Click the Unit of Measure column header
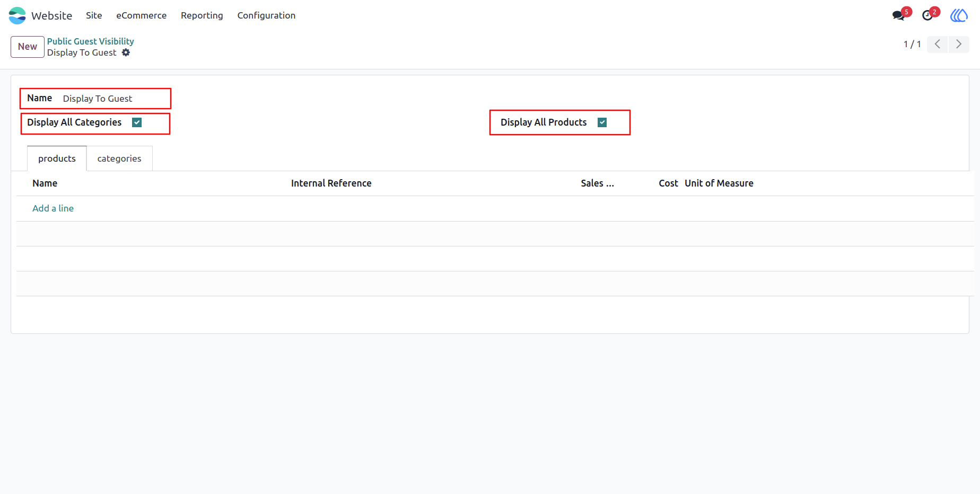980x494 pixels. tap(719, 183)
